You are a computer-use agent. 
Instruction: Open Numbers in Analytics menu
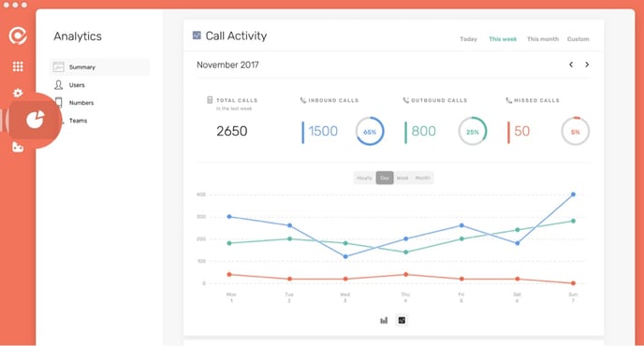point(81,103)
